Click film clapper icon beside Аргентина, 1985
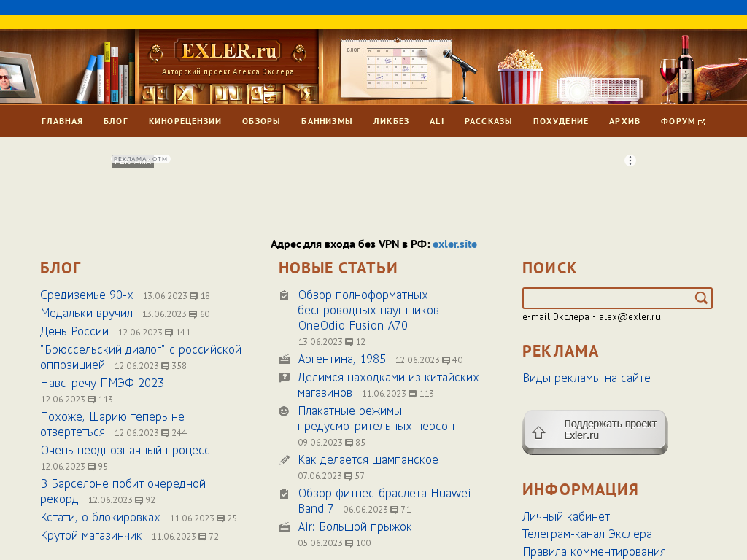Image resolution: width=747 pixels, height=560 pixels. pyautogui.click(x=284, y=359)
